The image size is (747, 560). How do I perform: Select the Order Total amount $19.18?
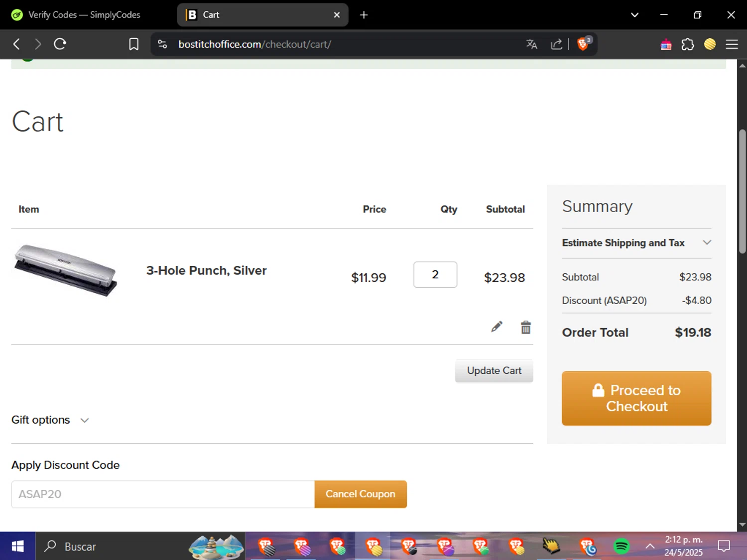[693, 333]
